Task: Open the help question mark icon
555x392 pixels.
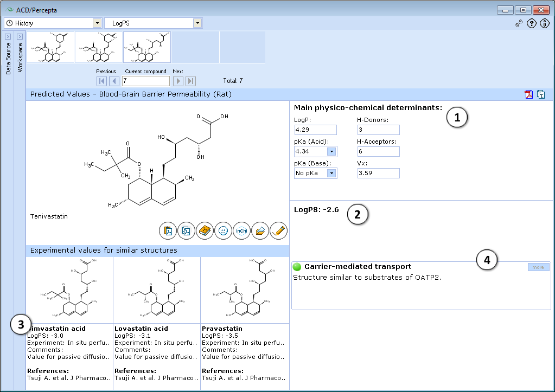Action: pos(532,23)
